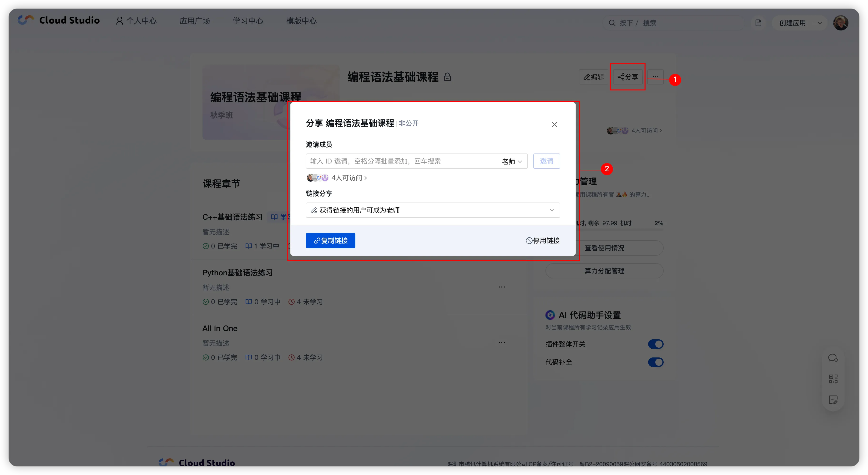This screenshot has width=868, height=475.
Task: Expand the 获得链接的用户可成为老师 dropdown
Action: (433, 210)
